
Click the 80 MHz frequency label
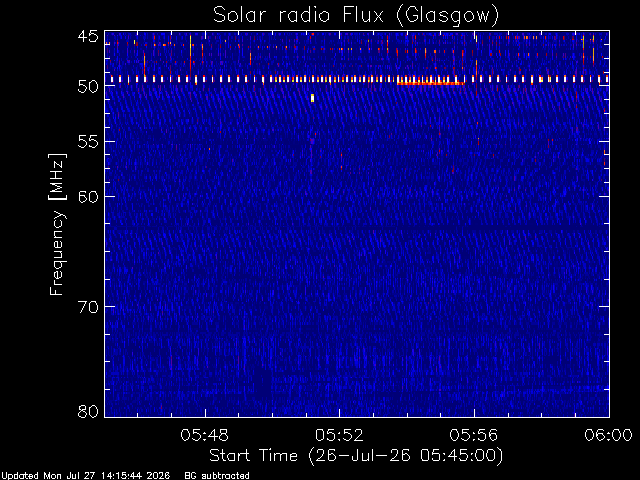tap(88, 411)
